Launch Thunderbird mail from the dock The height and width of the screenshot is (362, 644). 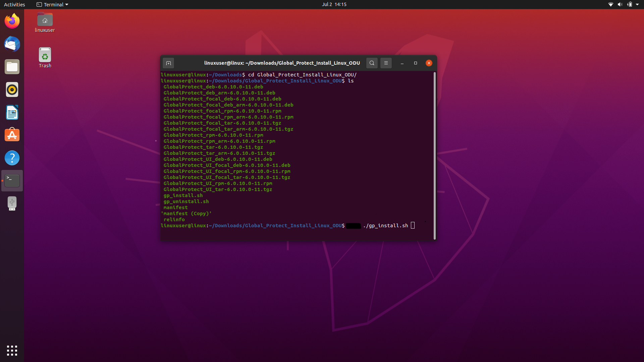[x=12, y=44]
